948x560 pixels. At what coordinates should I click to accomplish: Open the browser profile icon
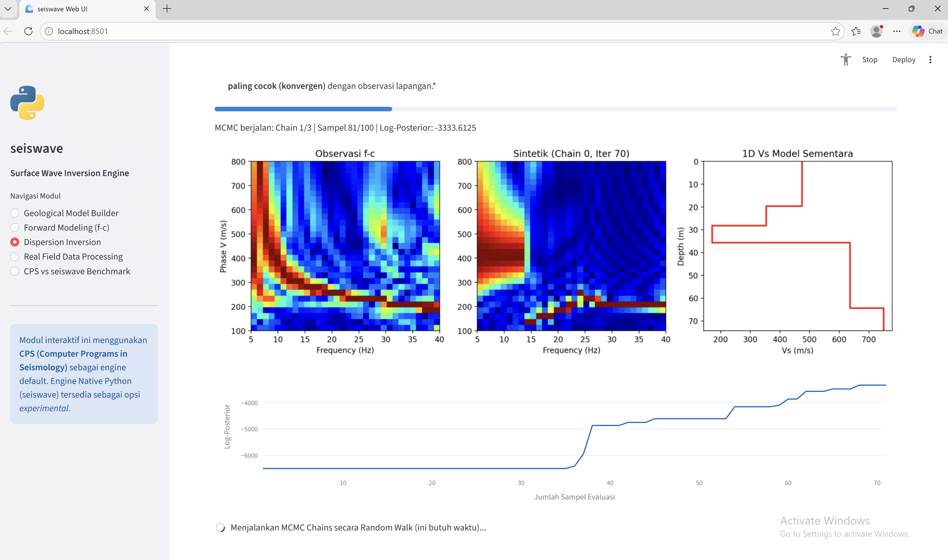click(876, 31)
